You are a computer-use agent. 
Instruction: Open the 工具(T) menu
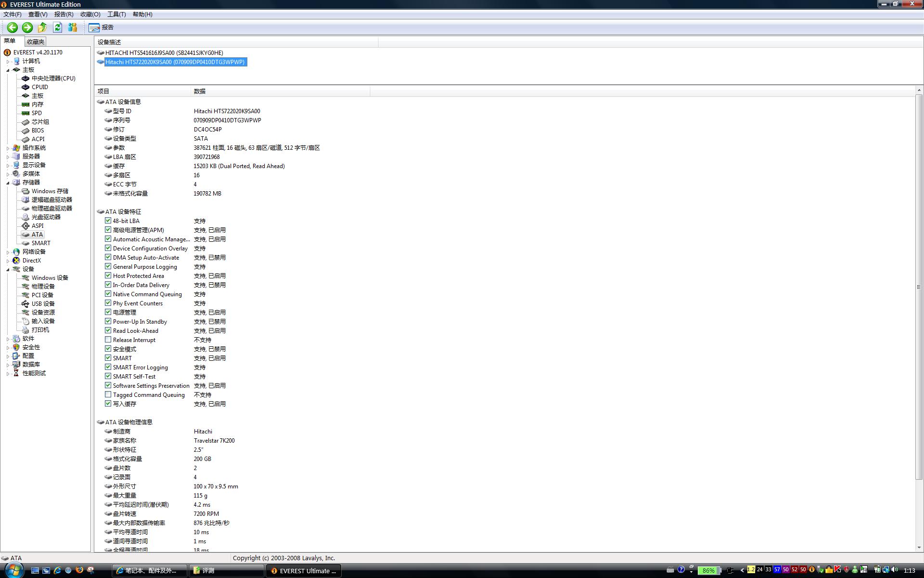click(116, 14)
